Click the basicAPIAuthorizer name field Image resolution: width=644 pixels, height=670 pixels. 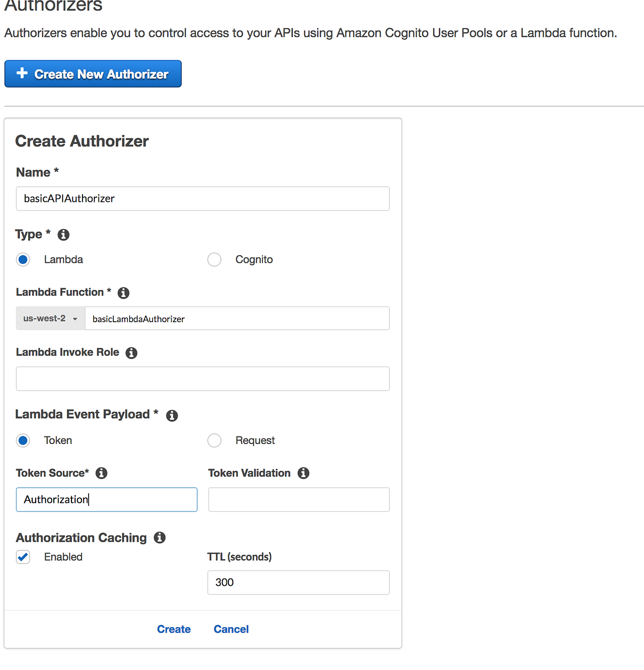click(202, 198)
